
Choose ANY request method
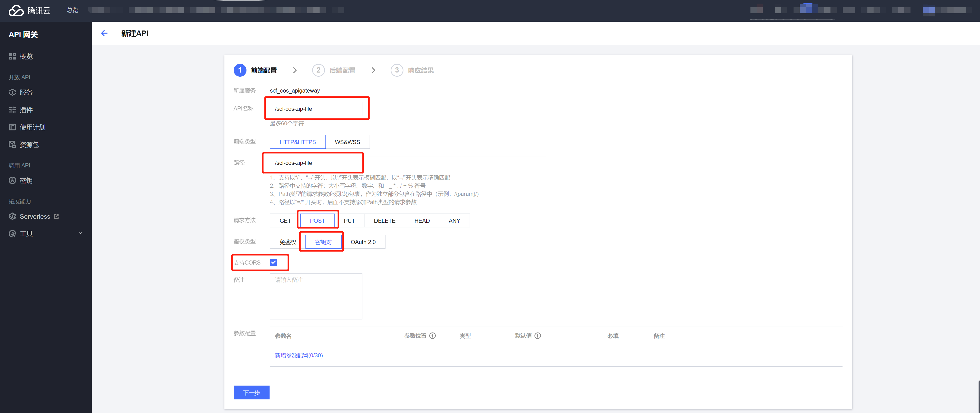point(454,220)
